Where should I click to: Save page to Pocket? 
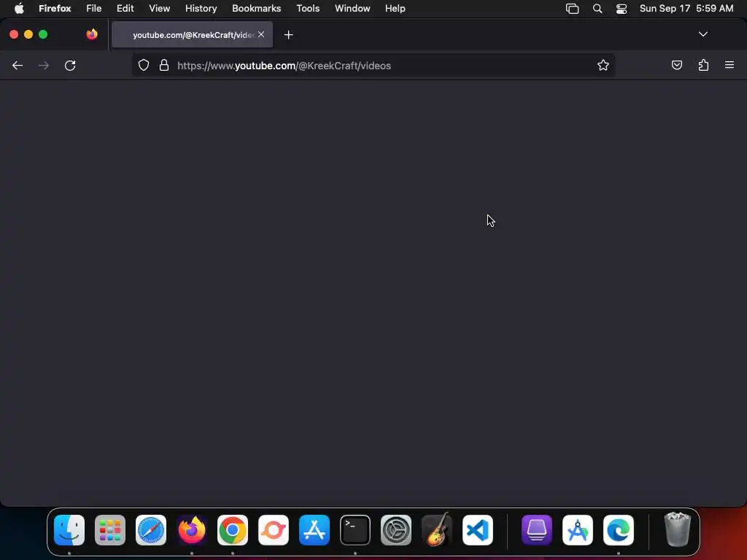point(676,65)
